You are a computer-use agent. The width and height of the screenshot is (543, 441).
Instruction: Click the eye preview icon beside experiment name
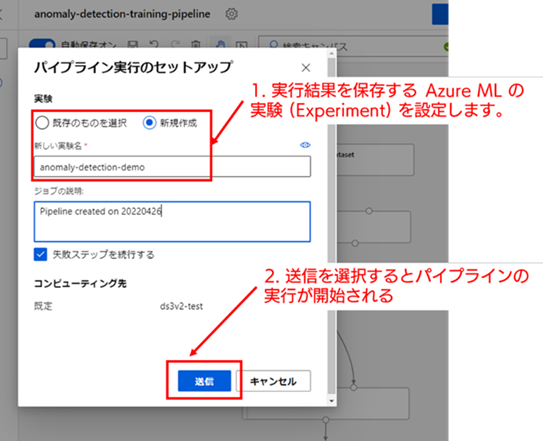305,145
